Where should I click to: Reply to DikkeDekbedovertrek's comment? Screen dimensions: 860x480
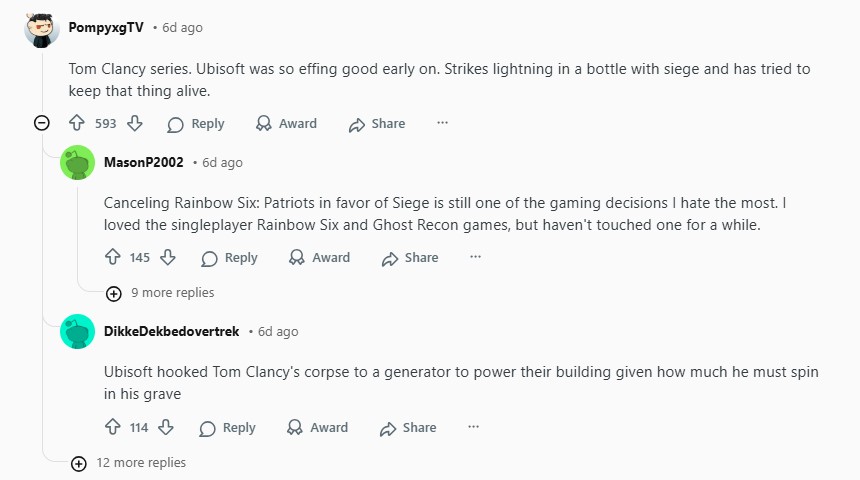click(x=227, y=428)
